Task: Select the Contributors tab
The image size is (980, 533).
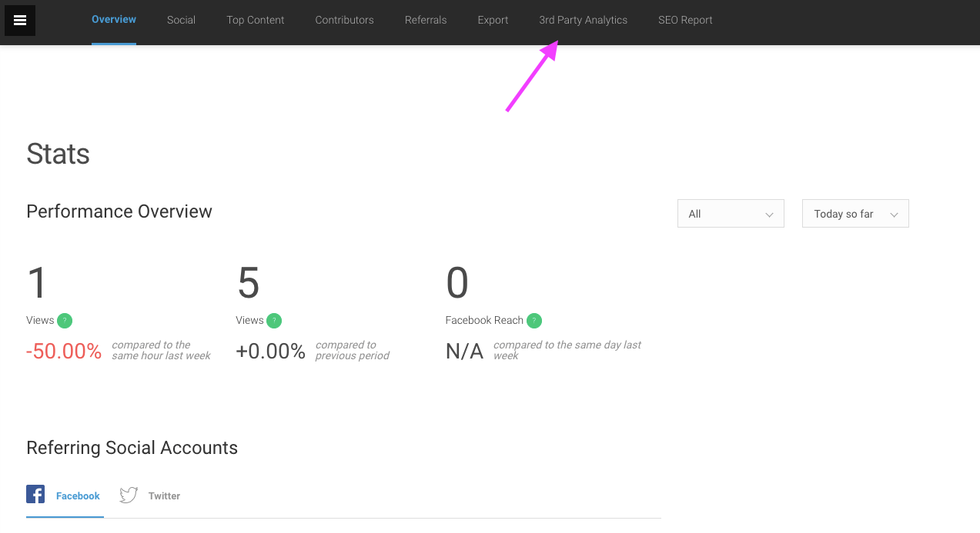Action: pos(344,20)
